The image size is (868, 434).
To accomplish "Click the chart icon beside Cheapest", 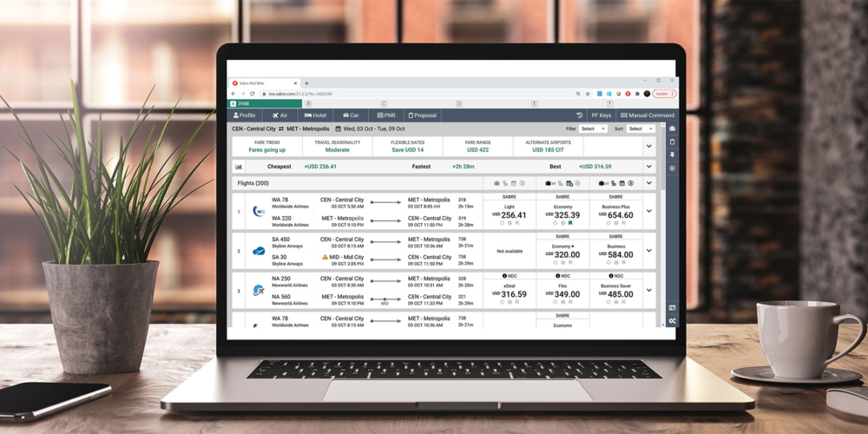I will pos(239,167).
